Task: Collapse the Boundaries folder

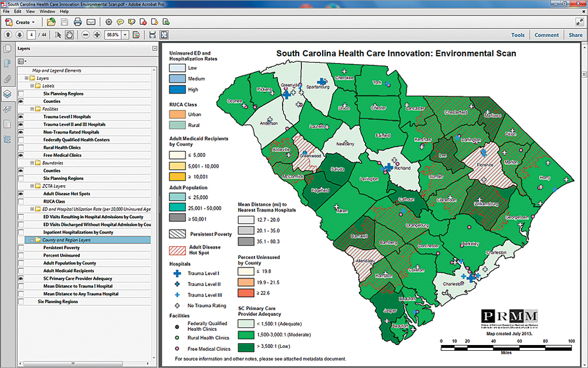Action: click(x=32, y=163)
